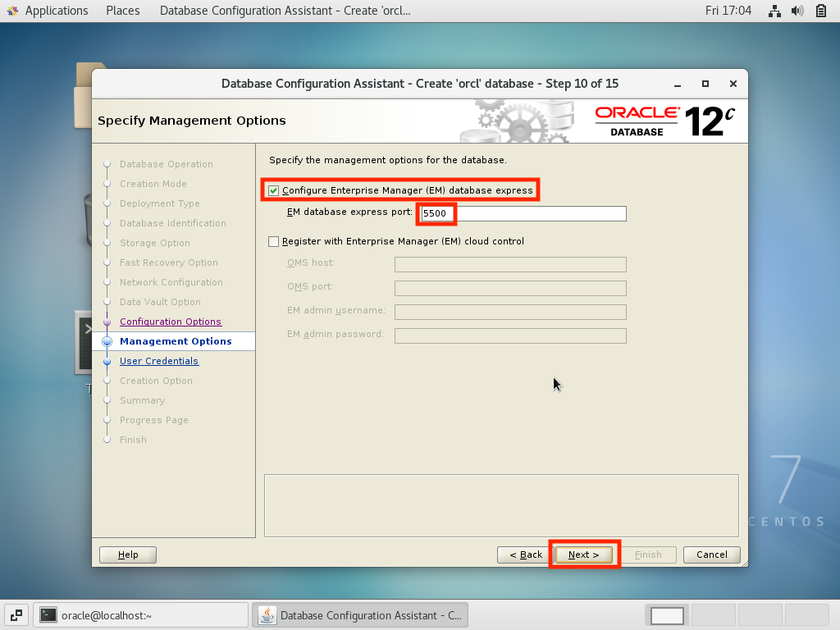
Task: Uncheck Configure Enterprise Manager database express
Action: [x=274, y=190]
